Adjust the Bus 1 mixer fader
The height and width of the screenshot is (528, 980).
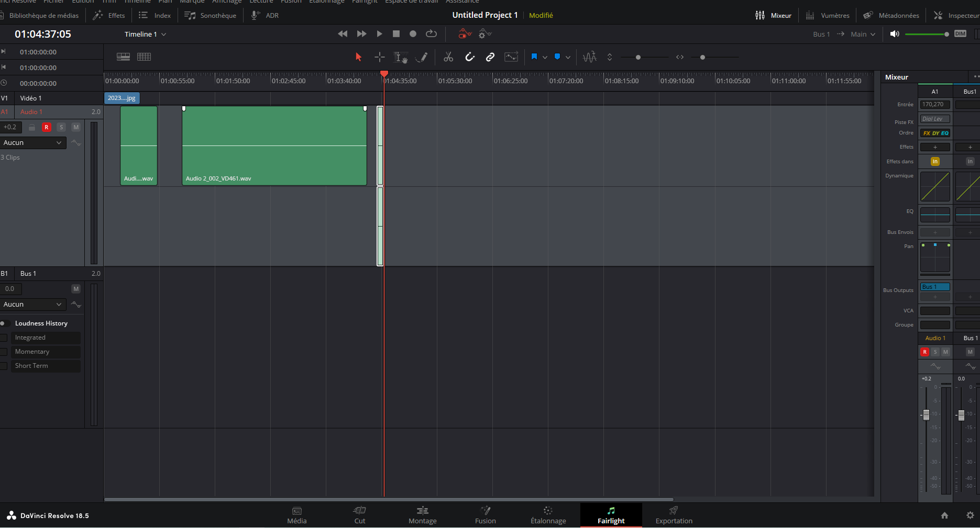click(x=961, y=415)
